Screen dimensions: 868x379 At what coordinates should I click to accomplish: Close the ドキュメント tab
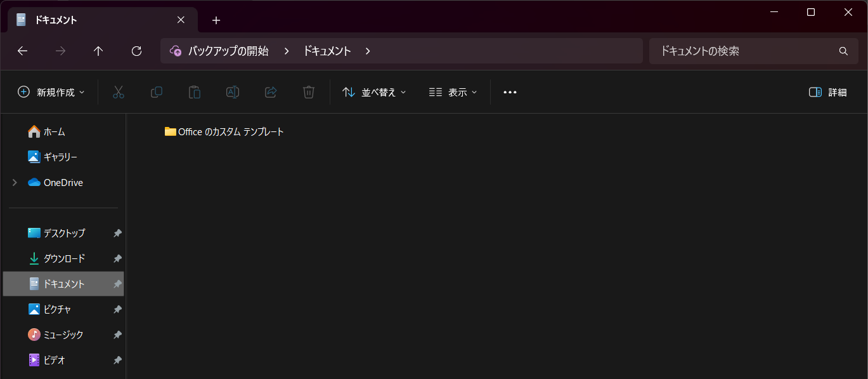pos(181,20)
